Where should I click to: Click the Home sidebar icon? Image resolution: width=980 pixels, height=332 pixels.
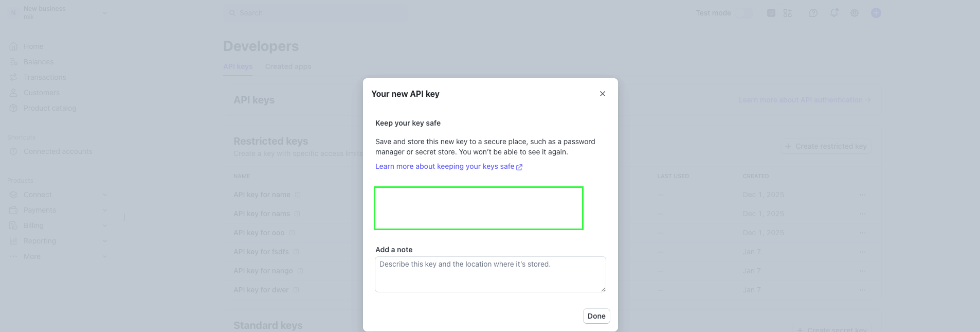[14, 46]
